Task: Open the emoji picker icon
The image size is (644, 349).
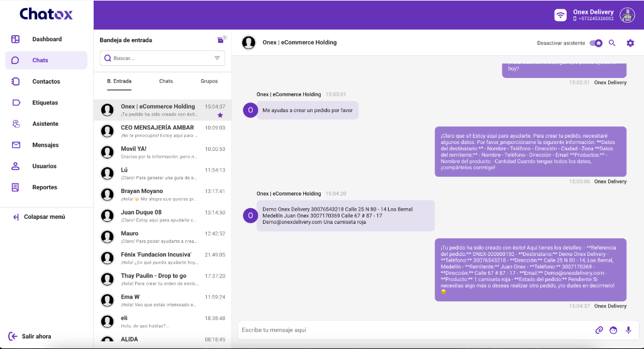Action: [614, 330]
